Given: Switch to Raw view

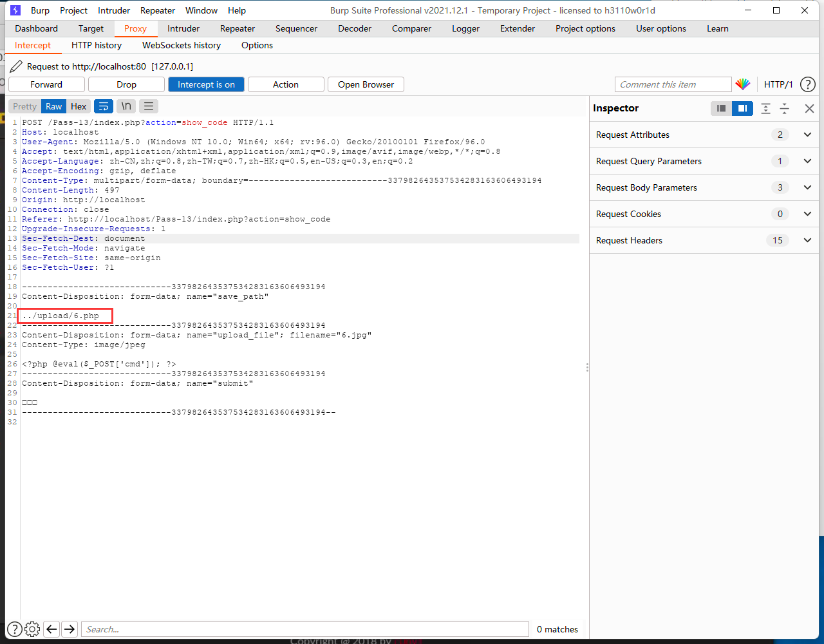Looking at the screenshot, I should pyautogui.click(x=54, y=106).
